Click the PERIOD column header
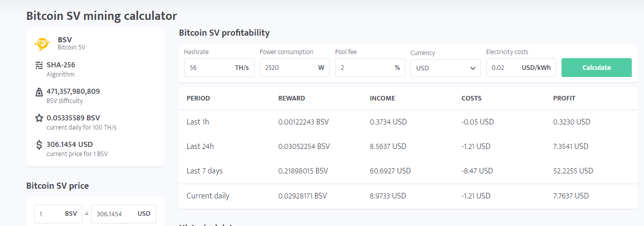 [199, 98]
